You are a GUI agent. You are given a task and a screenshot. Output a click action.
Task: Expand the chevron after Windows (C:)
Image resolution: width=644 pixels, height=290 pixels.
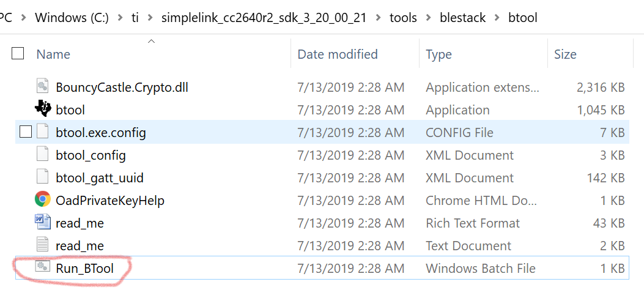[120, 18]
